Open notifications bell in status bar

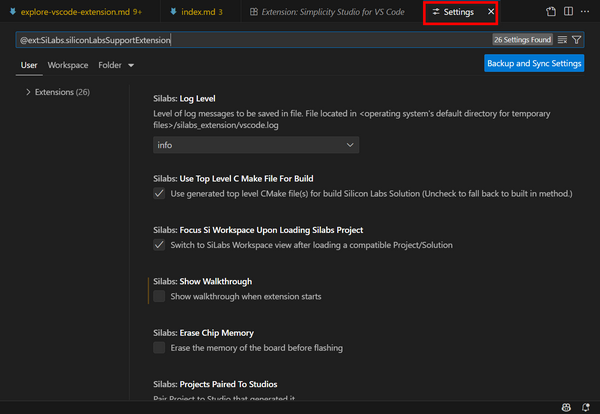click(586, 407)
